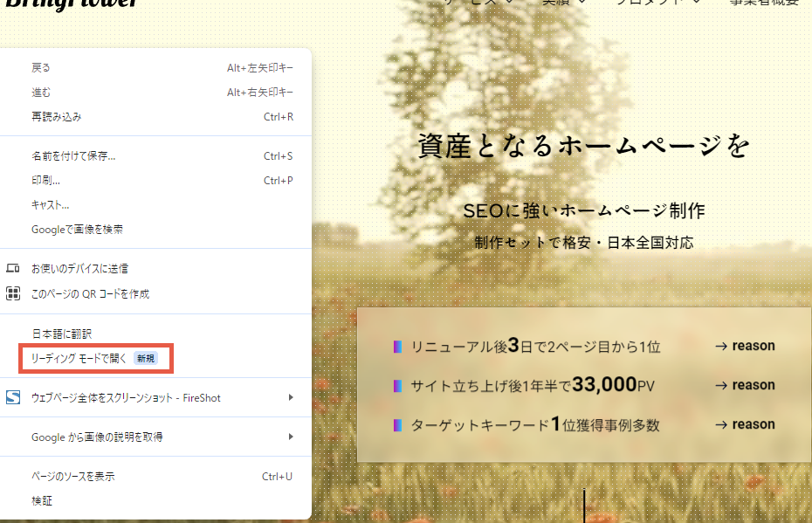Click the 新規 badge next to リーディング モード
Image resolution: width=812 pixels, height=523 pixels.
click(145, 359)
